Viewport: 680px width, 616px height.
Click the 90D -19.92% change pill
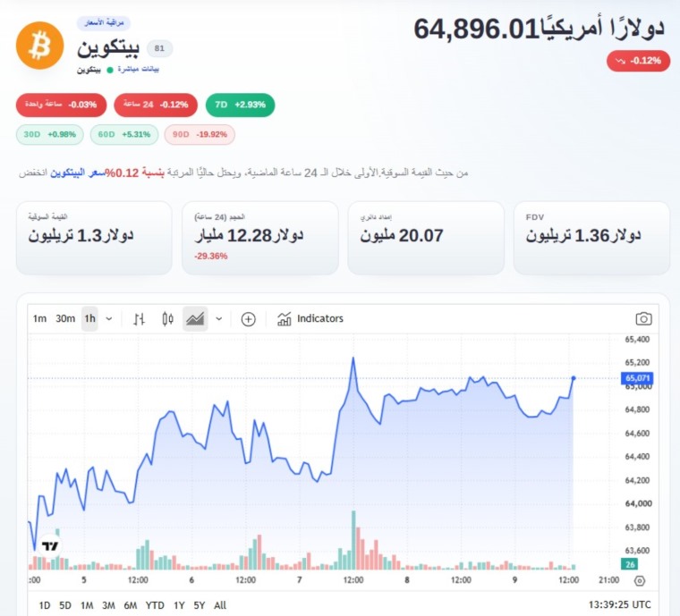coord(200,135)
